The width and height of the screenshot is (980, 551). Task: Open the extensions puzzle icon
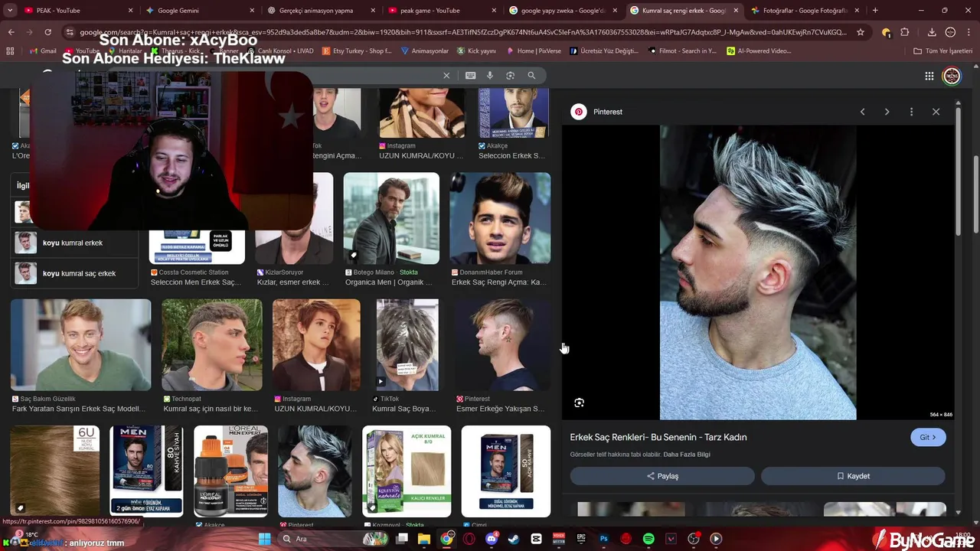[905, 32]
